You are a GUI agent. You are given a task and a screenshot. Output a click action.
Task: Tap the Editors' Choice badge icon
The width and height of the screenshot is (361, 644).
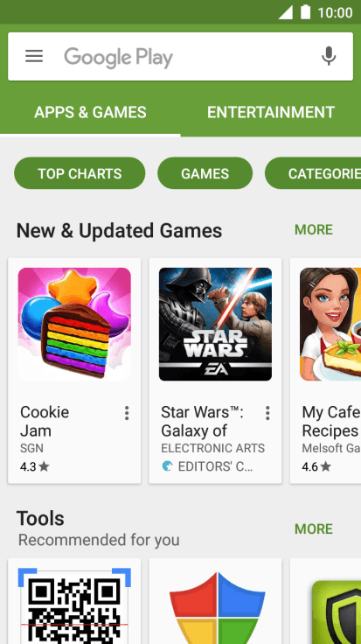167,466
